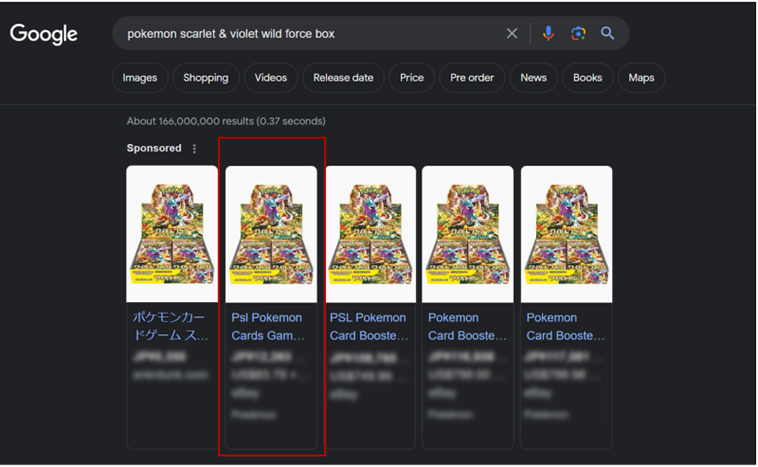Image resolution: width=758 pixels, height=467 pixels.
Task: Click the magnifying glass search icon
Action: (x=608, y=33)
